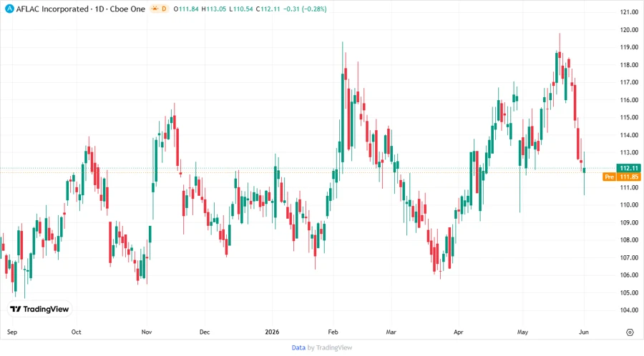Screen dimensions: 644x356
Task: Click the 'May' label on the time axis
Action: coord(522,332)
